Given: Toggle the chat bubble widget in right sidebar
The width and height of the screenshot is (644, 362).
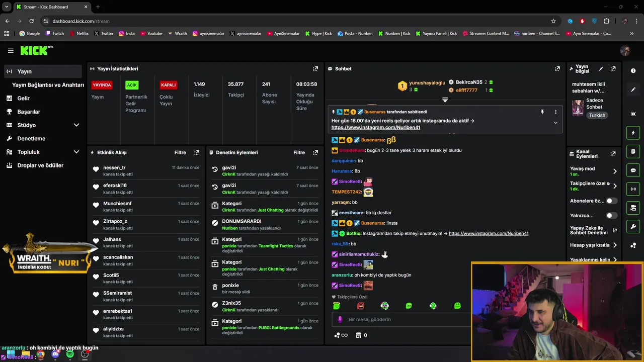Looking at the screenshot, I should (633, 170).
